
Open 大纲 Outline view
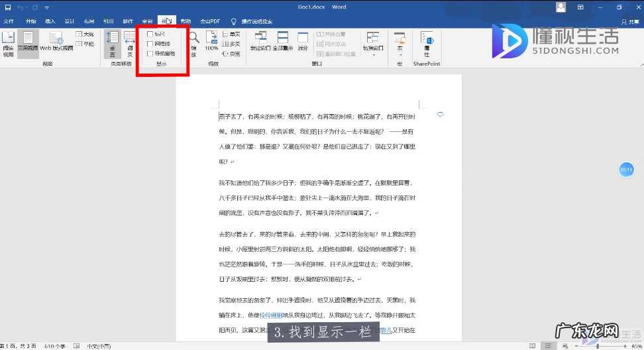pos(85,34)
